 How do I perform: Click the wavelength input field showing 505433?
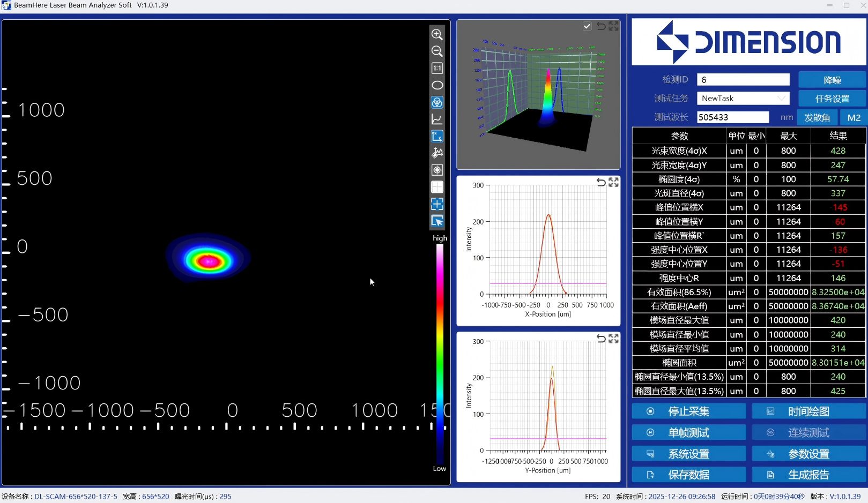coord(732,117)
